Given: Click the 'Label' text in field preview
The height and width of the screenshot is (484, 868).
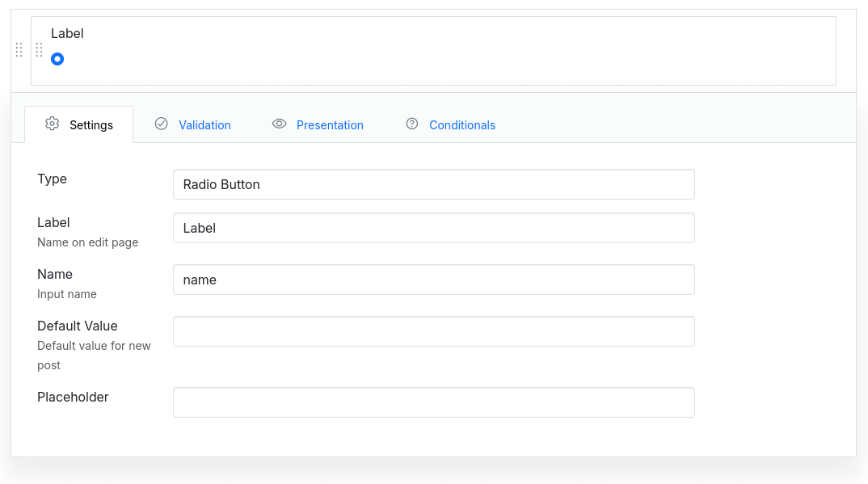Looking at the screenshot, I should 67,33.
